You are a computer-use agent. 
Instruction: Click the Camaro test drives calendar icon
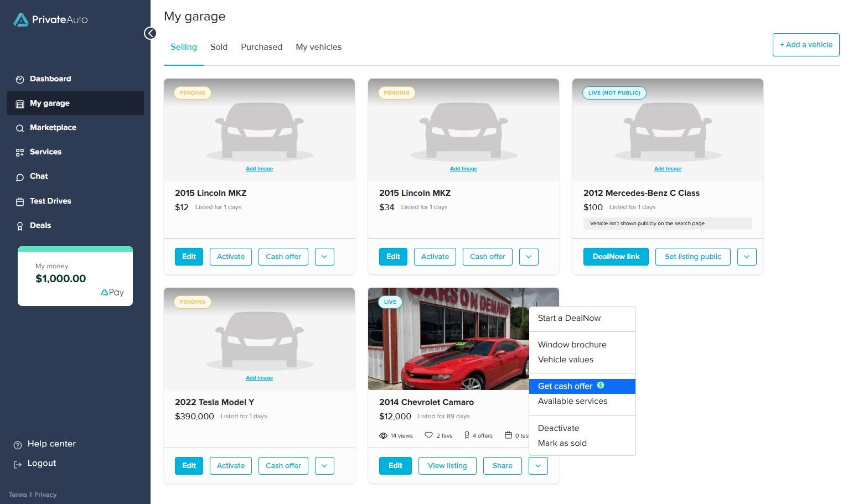tap(508, 435)
